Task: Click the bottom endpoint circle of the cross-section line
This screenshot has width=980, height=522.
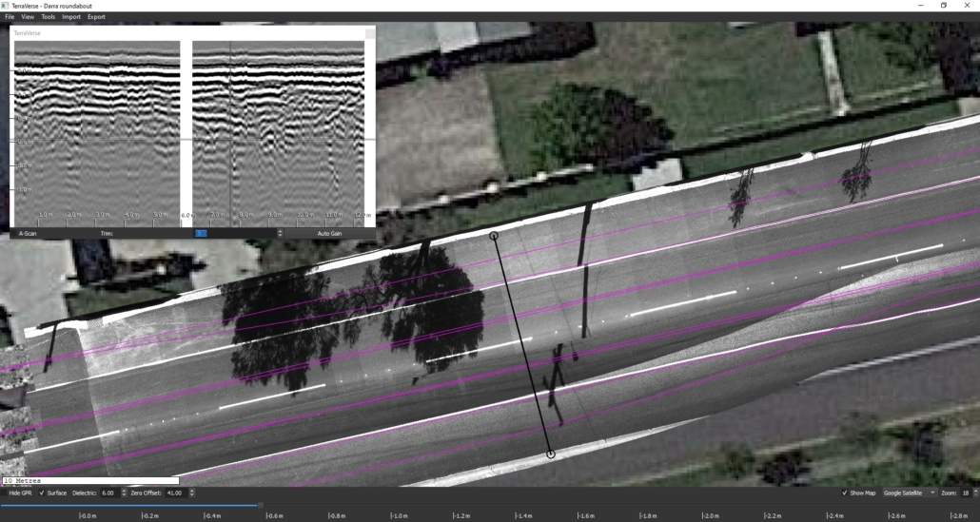Action: pos(551,454)
